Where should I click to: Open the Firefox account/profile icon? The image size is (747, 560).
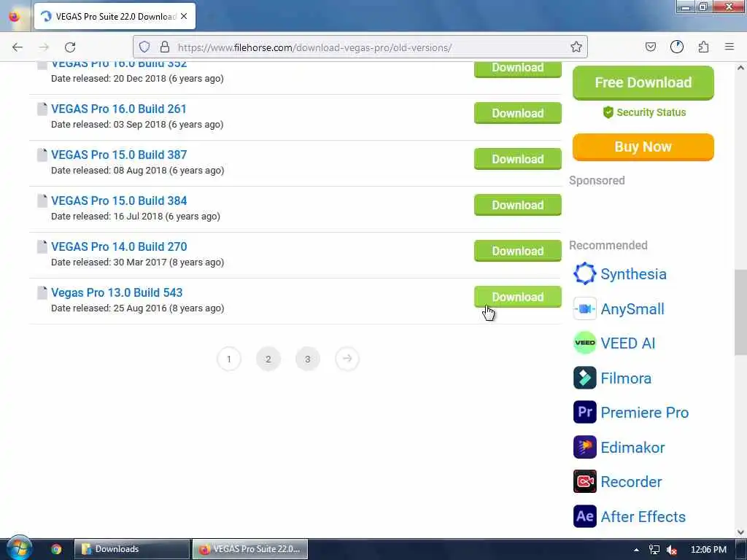pos(676,47)
